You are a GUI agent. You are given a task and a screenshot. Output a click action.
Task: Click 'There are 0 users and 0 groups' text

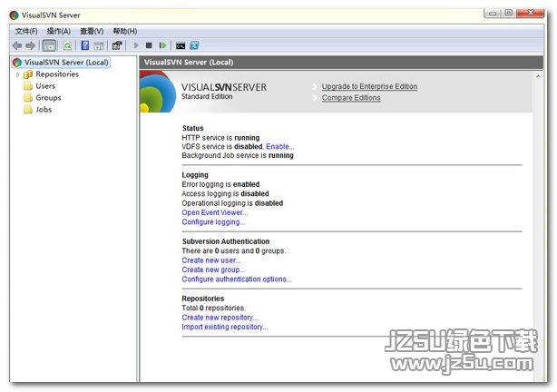click(x=234, y=251)
